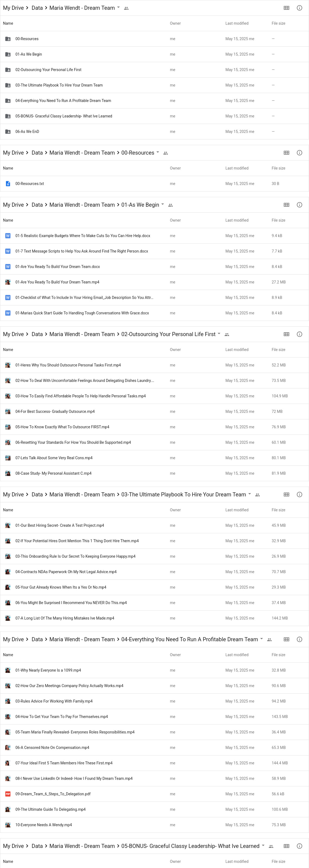Select 07-A Long List Of The Many Hiring Mistakes mp4
The width and height of the screenshot is (309, 868).
[154, 618]
